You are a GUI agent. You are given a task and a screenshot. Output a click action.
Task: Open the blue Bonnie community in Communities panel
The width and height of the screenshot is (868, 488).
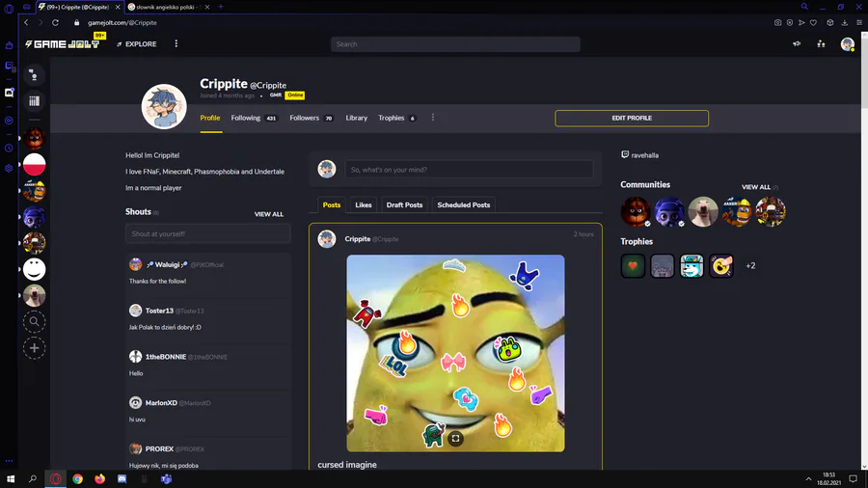click(x=669, y=211)
